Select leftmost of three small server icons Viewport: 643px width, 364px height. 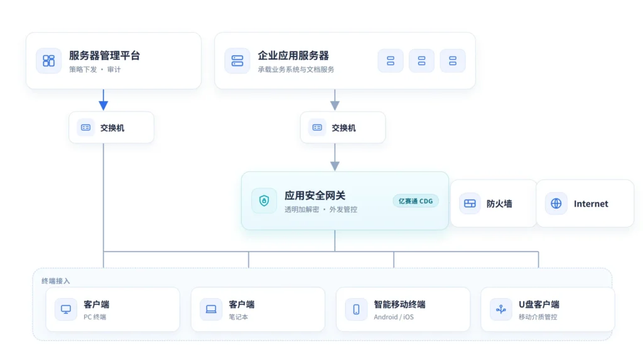[x=391, y=61]
